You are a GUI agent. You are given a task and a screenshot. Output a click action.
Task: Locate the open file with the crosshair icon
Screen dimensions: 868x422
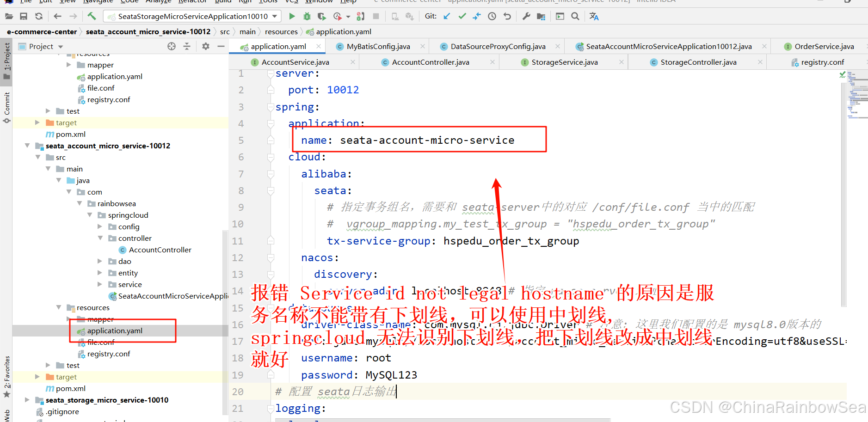172,46
